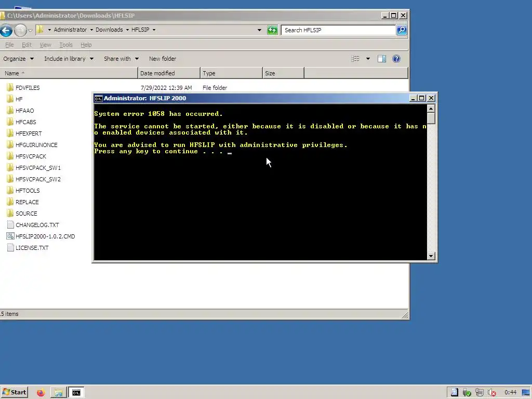Screen dimensions: 532x399
Task: Select the SOURCE folder icon
Action: 10,214
